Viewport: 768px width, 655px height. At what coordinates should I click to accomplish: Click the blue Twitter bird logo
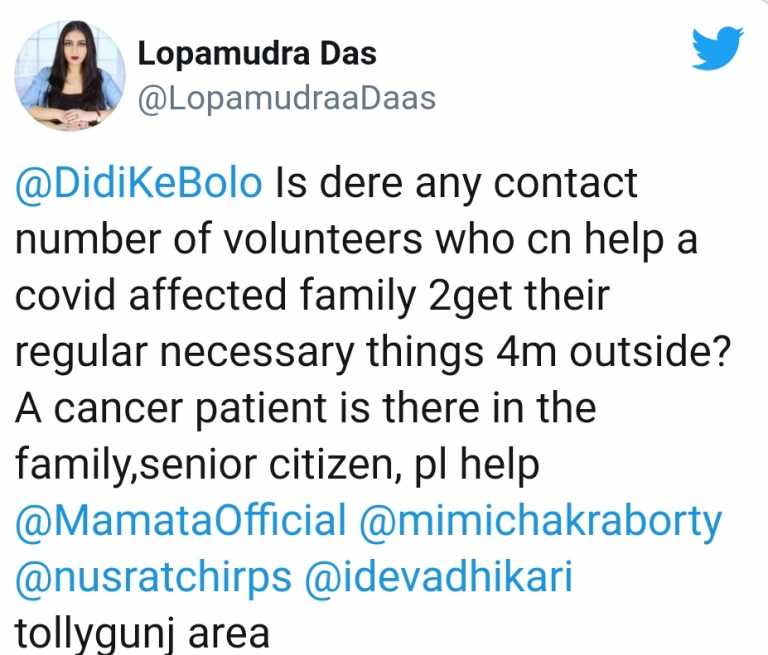click(717, 48)
